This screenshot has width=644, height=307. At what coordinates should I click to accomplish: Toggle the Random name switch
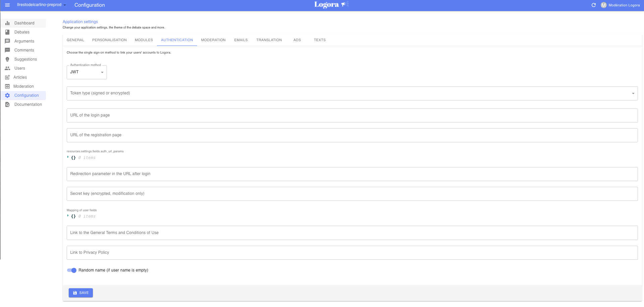72,270
